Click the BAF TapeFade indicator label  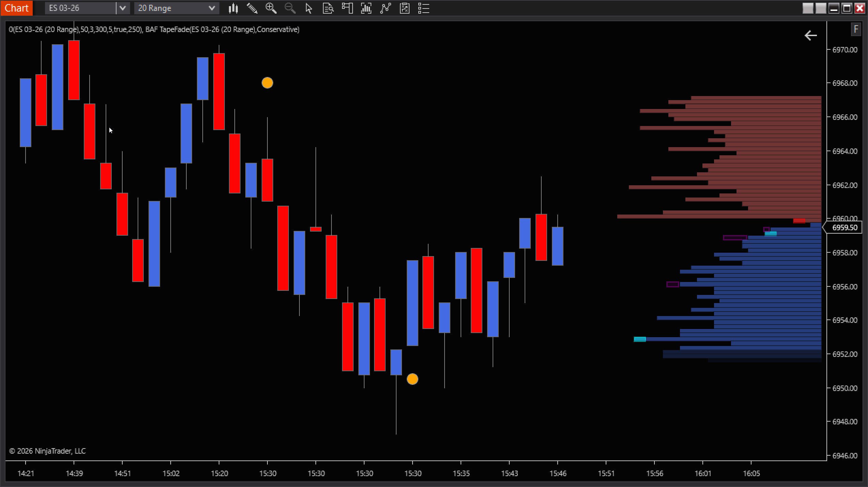[x=222, y=30]
